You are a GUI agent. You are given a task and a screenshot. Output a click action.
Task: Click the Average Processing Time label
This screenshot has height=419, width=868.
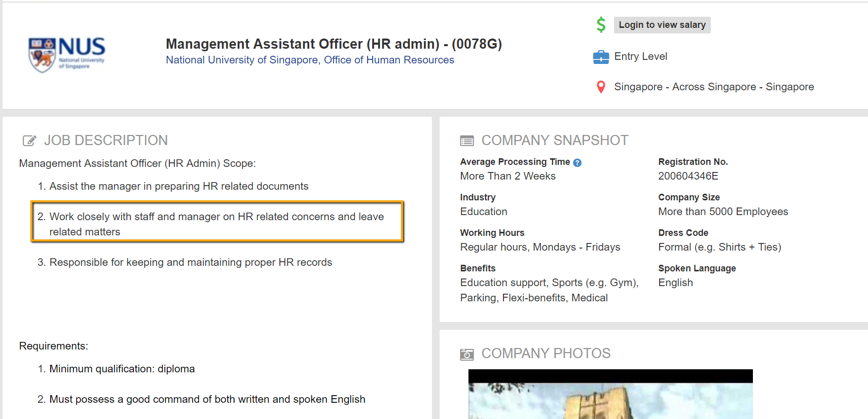point(515,162)
